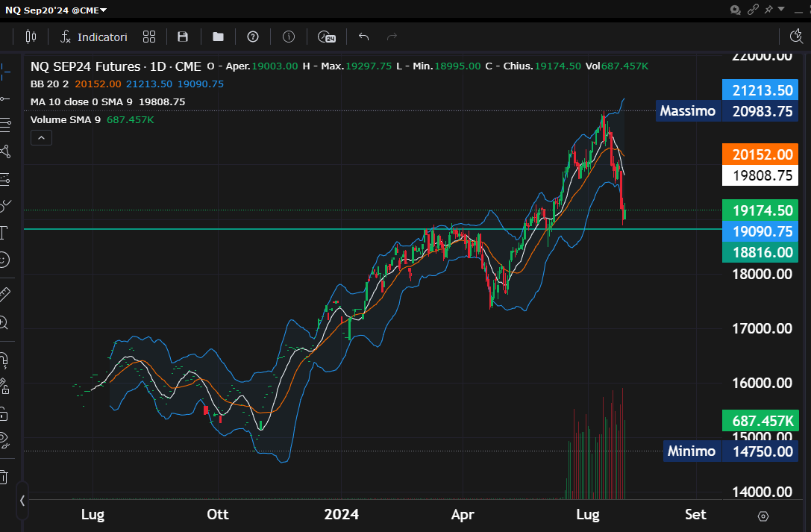Click the Indicatori button

[x=94, y=37]
